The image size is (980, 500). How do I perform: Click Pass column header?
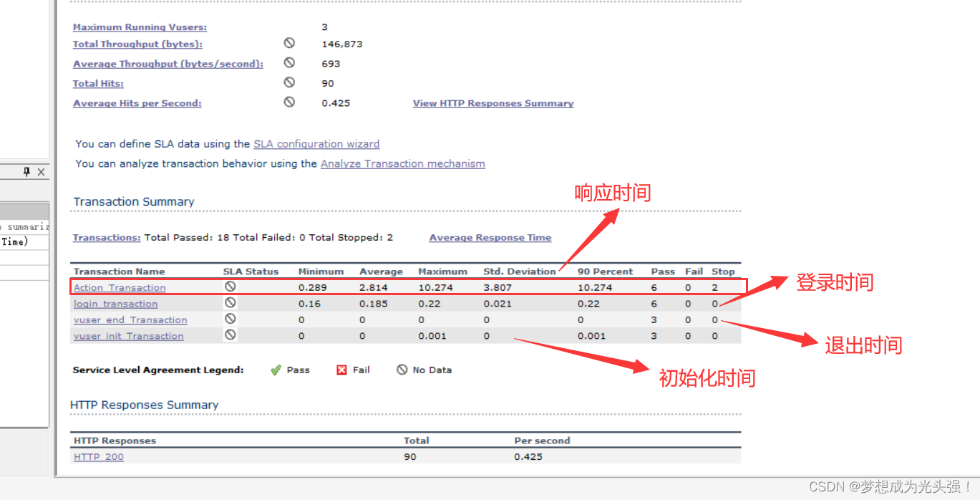(x=663, y=271)
